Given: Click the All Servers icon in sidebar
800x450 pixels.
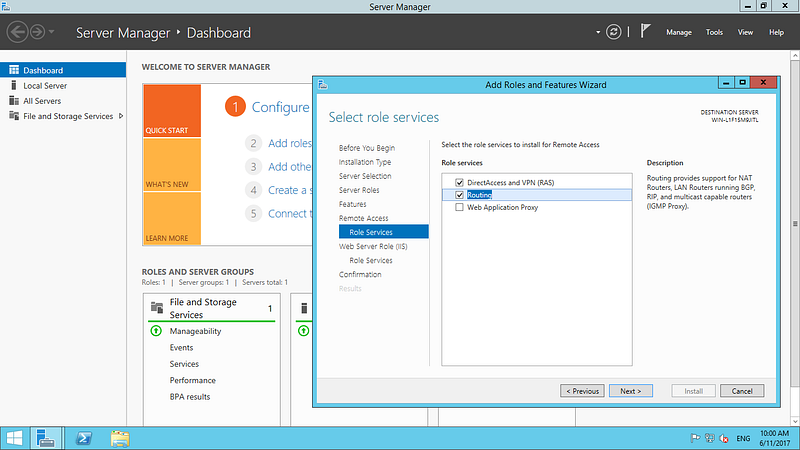Looking at the screenshot, I should [14, 101].
